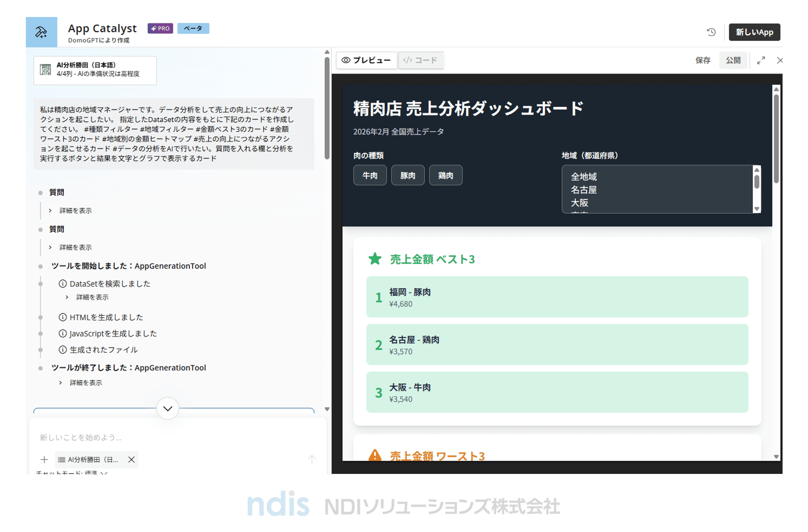The image size is (808, 532).
Task: Click the send arrow icon
Action: point(312,460)
